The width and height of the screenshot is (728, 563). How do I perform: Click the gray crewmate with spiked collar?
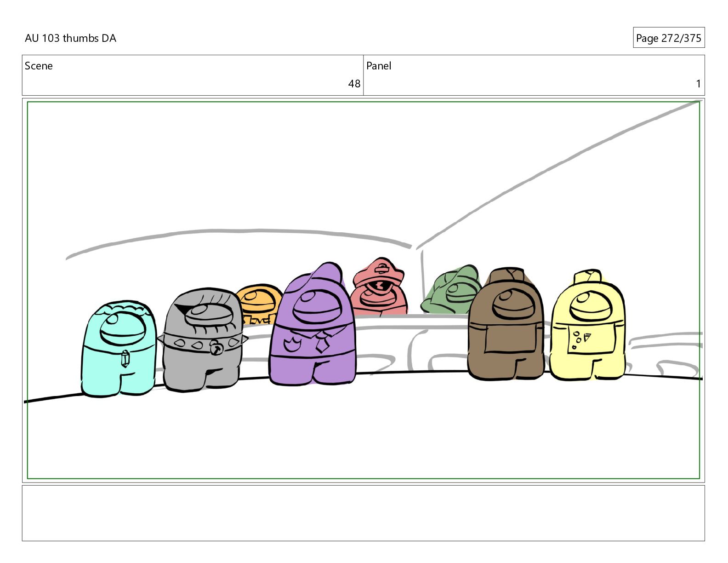[x=202, y=340]
